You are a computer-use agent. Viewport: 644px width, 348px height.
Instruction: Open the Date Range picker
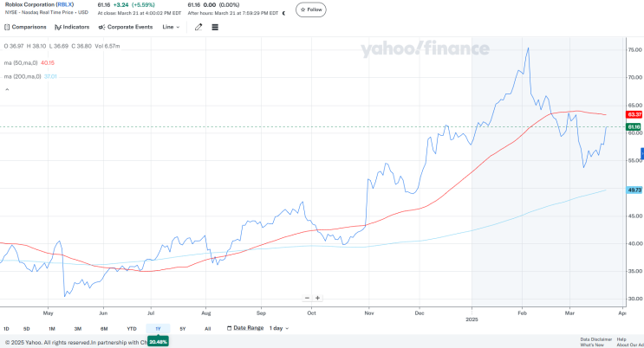tap(245, 328)
